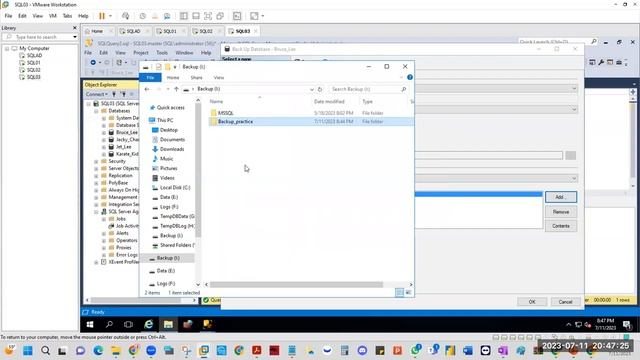Click the VMware manage snapshots icon
Viewport: 640px width, 360px height.
tap(167, 16)
